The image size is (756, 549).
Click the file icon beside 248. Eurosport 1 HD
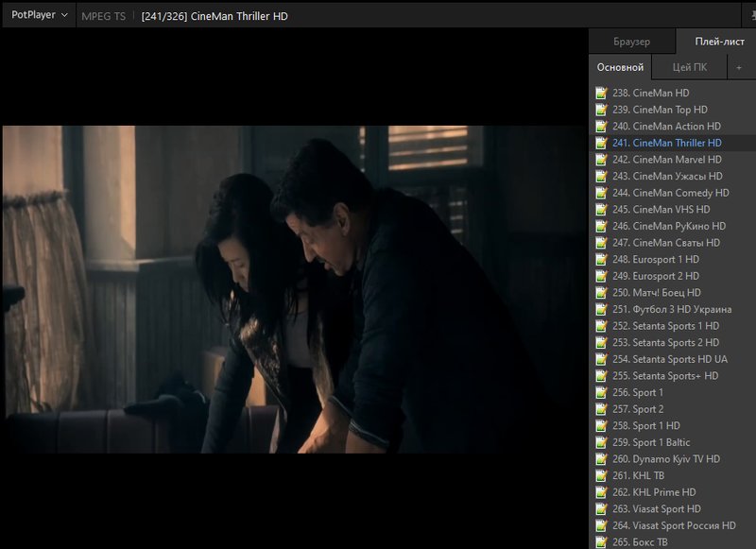tap(600, 260)
